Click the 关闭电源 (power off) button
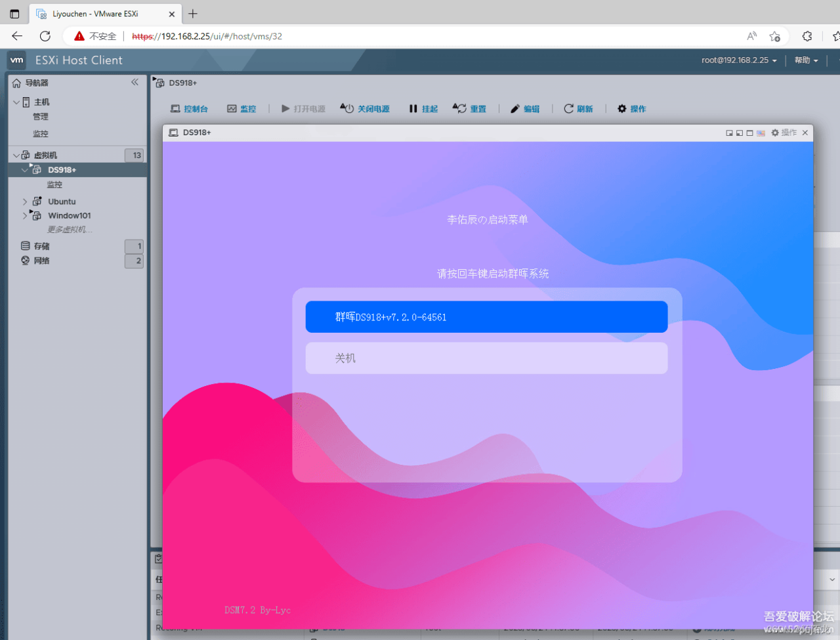Screen dimensions: 840x640 [x=365, y=109]
